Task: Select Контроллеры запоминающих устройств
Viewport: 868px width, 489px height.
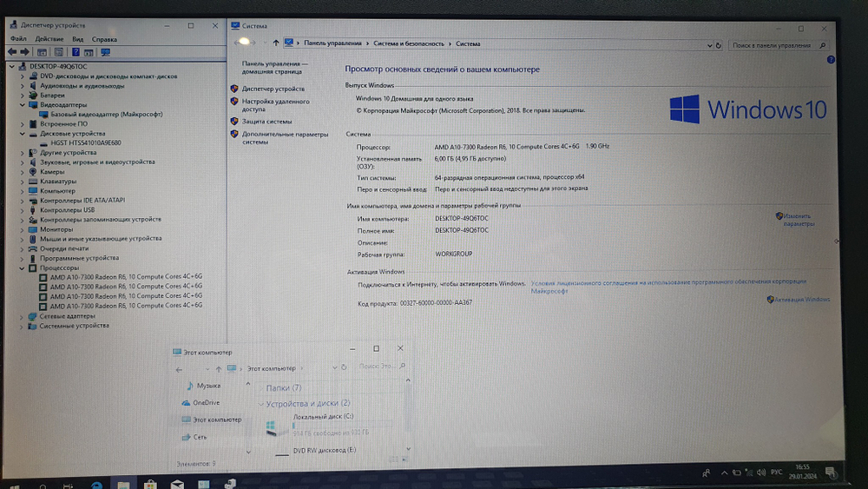Action: click(101, 219)
